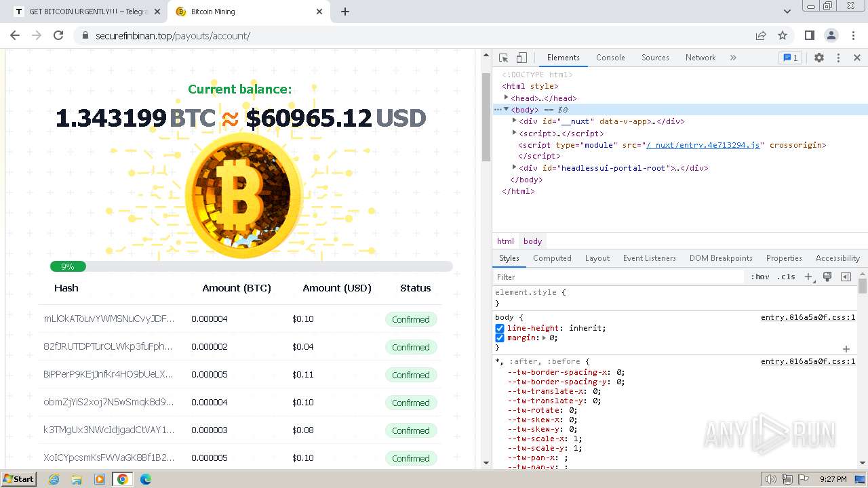
Task: Expand the headlessui-portal-root div node
Action: 514,167
